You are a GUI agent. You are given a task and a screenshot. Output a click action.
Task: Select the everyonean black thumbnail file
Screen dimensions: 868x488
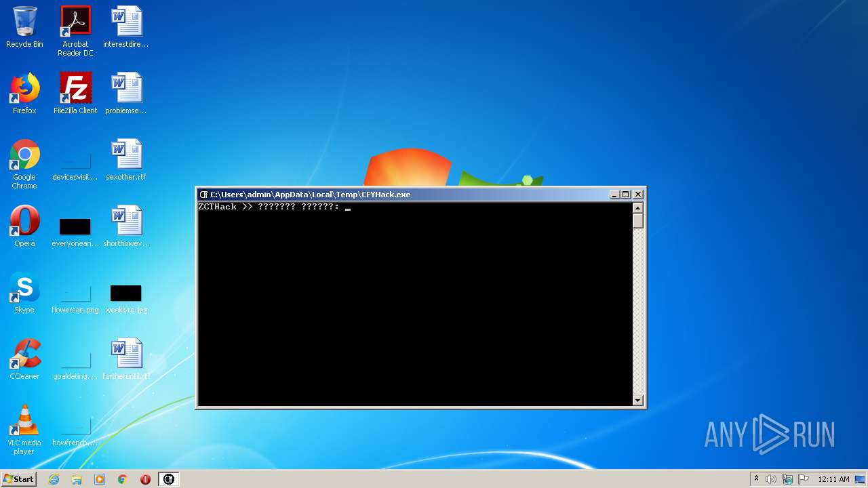coord(75,232)
